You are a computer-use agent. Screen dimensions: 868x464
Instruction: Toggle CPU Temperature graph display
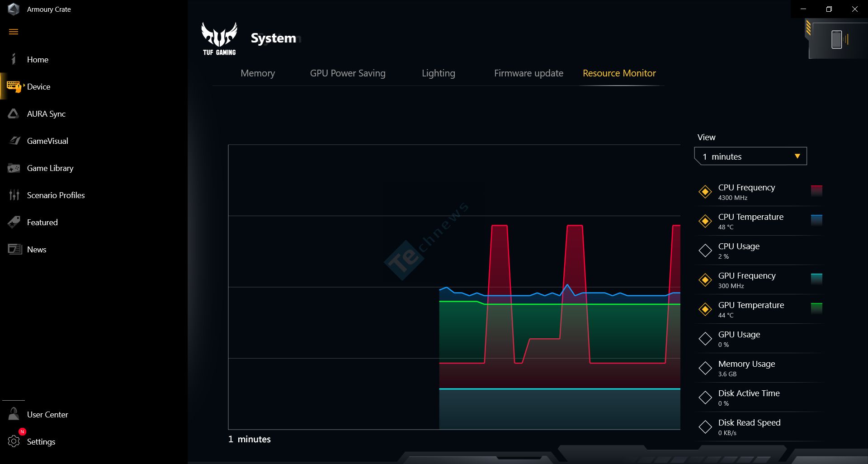click(x=705, y=221)
